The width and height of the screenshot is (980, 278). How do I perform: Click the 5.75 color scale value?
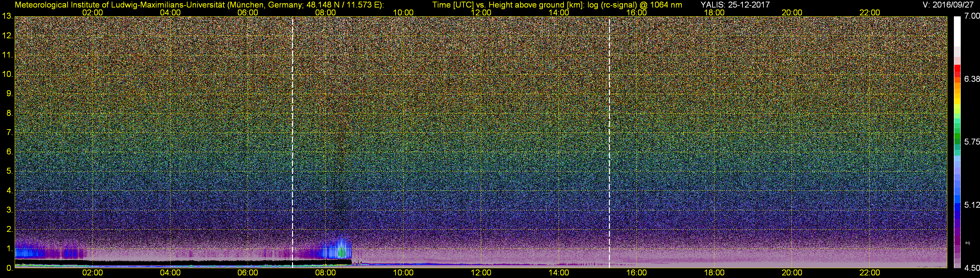click(972, 142)
